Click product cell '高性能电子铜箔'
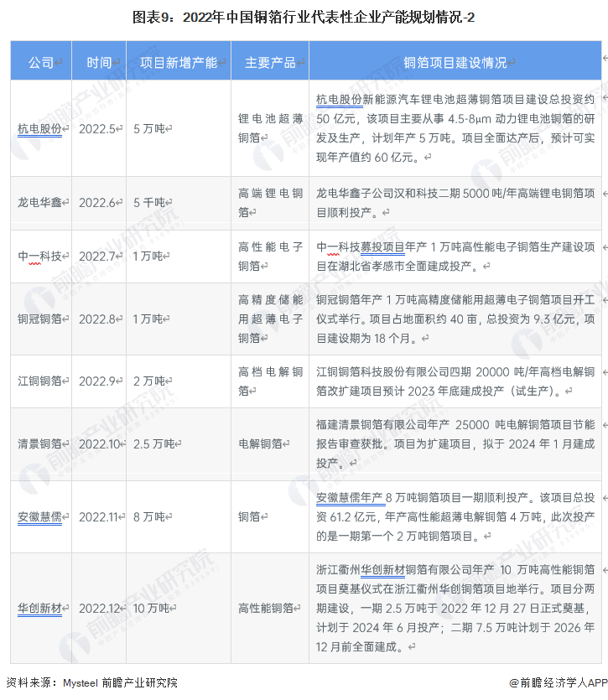The width and height of the screenshot is (608, 700). pos(270,257)
